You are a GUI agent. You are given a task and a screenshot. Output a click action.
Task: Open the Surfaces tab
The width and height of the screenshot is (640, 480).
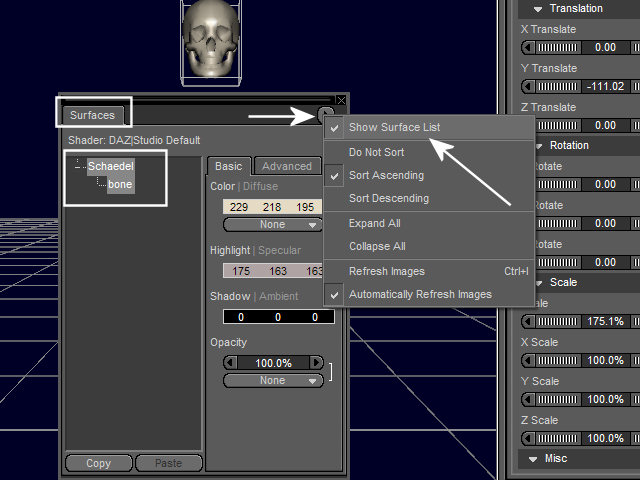click(92, 116)
